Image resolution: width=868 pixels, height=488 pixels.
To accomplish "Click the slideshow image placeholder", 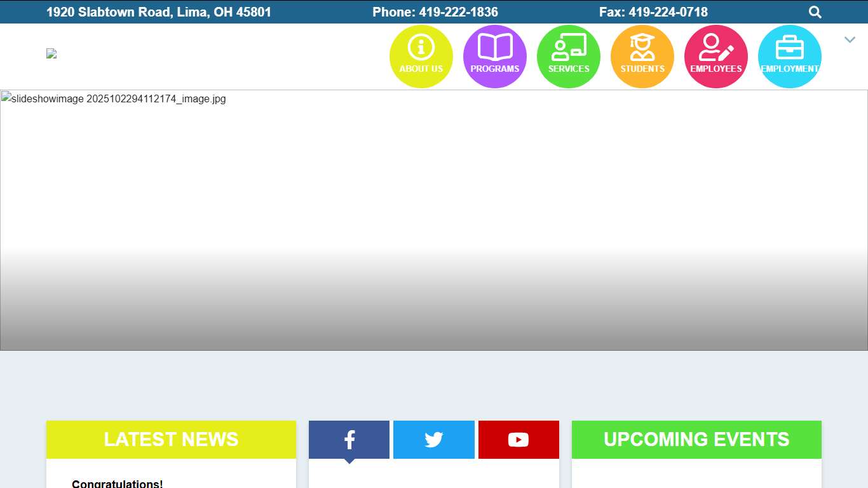I will [433, 220].
